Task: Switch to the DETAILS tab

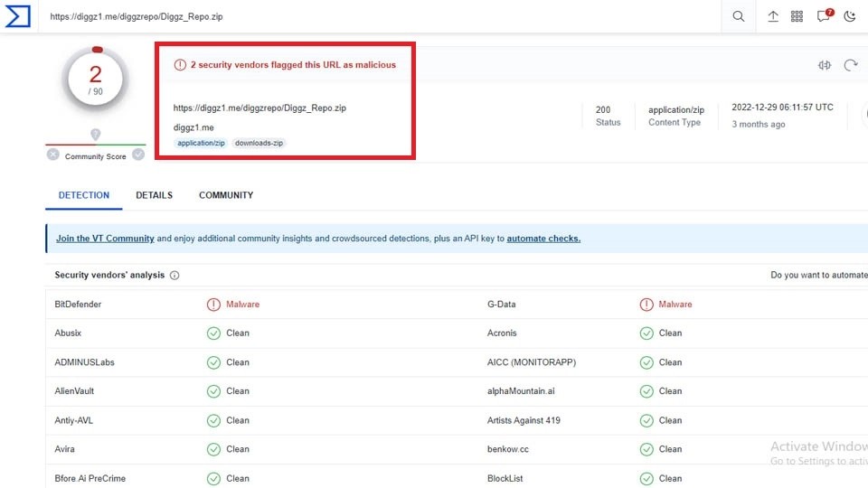Action: coord(155,195)
